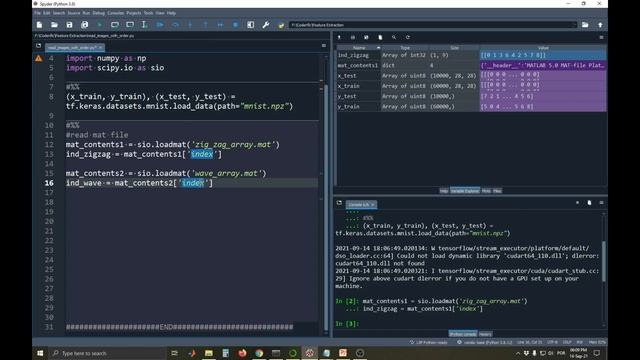Open Consoles menu

[116, 13]
